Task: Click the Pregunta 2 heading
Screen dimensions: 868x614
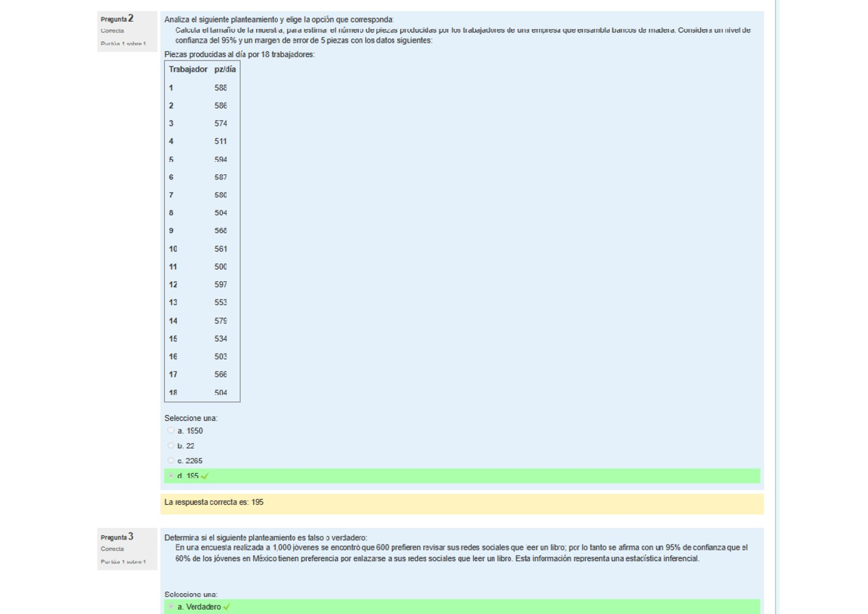Action: [116, 19]
